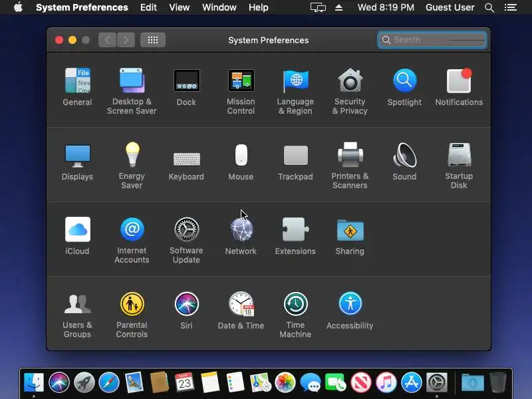Open the Network preferences pane
532x399 pixels.
point(241,236)
